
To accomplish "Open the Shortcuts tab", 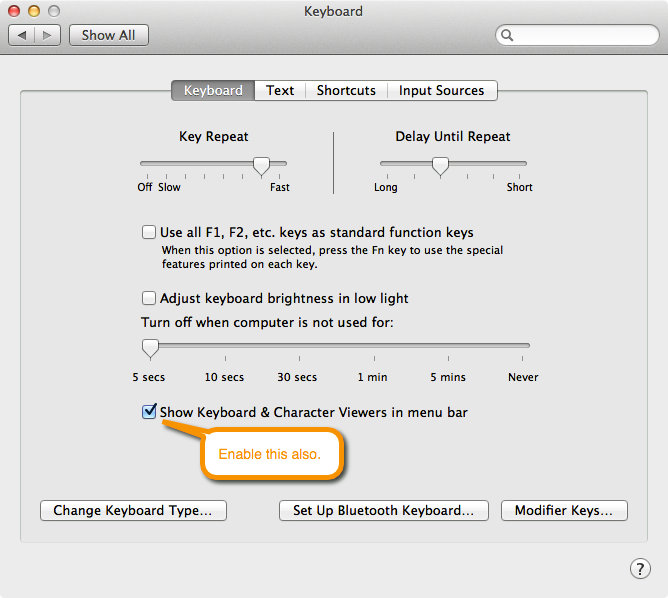I will pos(346,90).
